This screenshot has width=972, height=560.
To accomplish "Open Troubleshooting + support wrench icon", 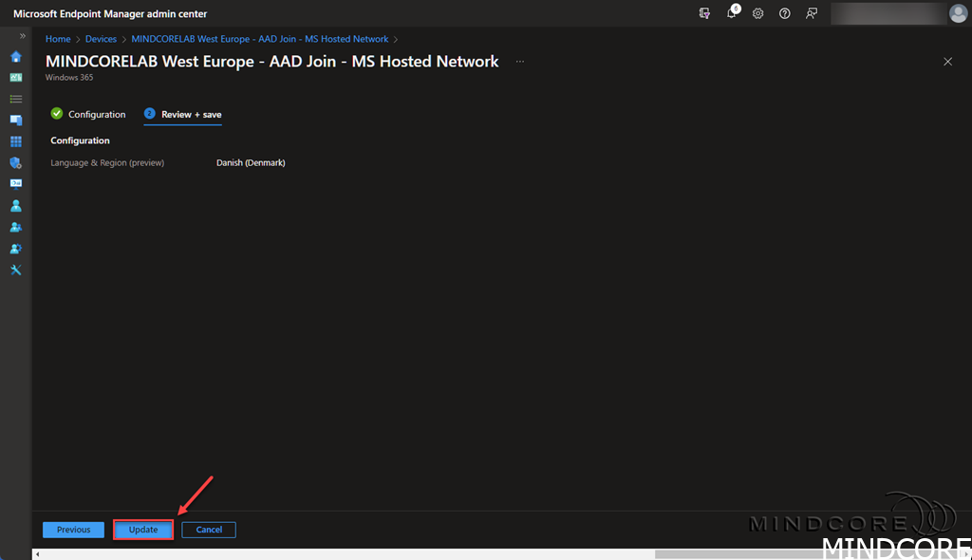I will coord(15,270).
